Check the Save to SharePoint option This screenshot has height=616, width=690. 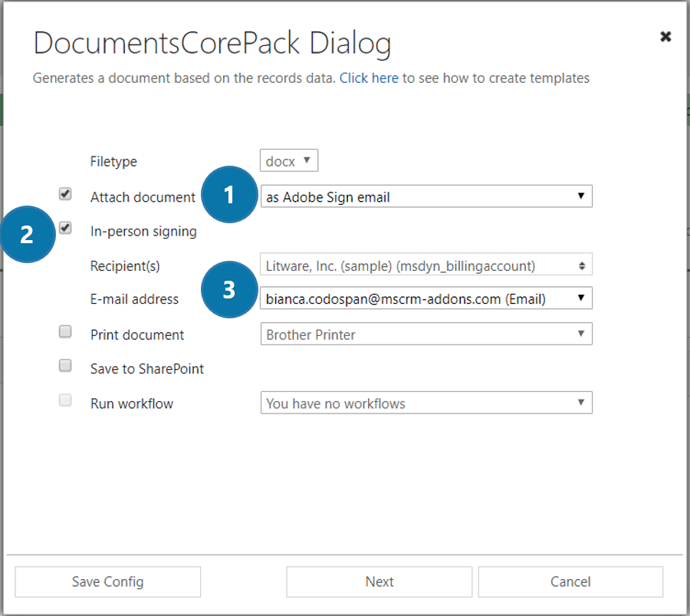point(66,366)
